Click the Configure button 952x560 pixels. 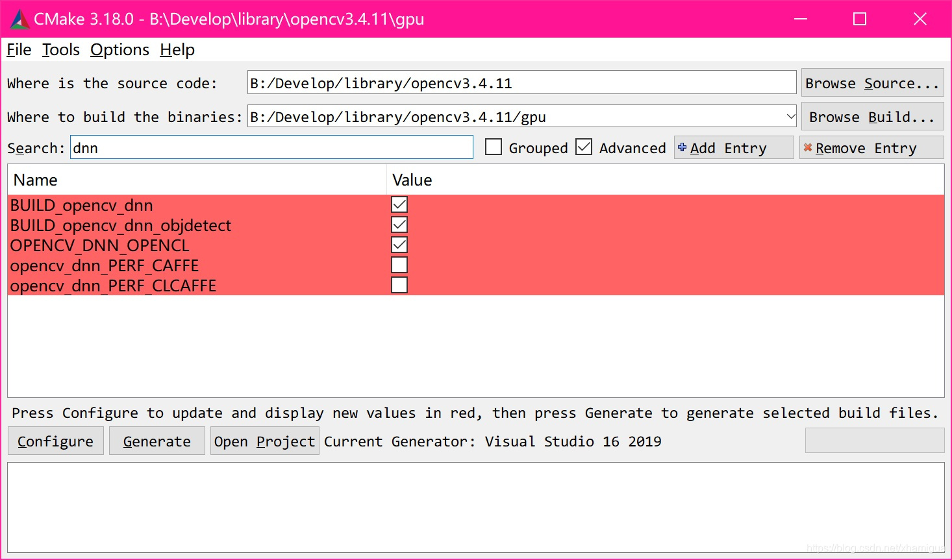[x=56, y=441]
